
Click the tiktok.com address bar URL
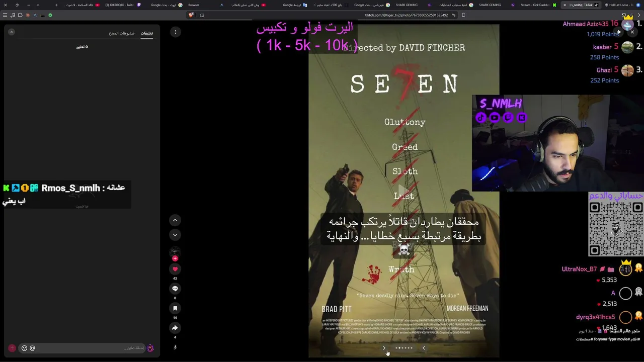(407, 15)
